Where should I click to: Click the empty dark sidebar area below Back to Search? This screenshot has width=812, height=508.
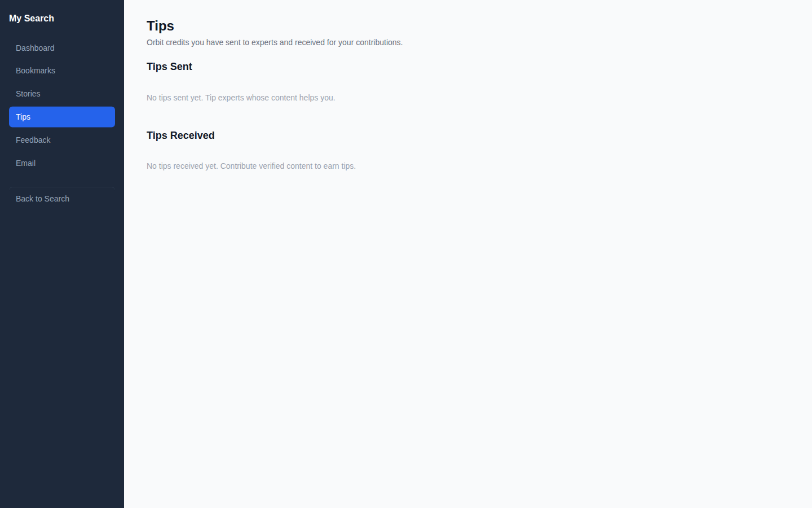(62, 356)
